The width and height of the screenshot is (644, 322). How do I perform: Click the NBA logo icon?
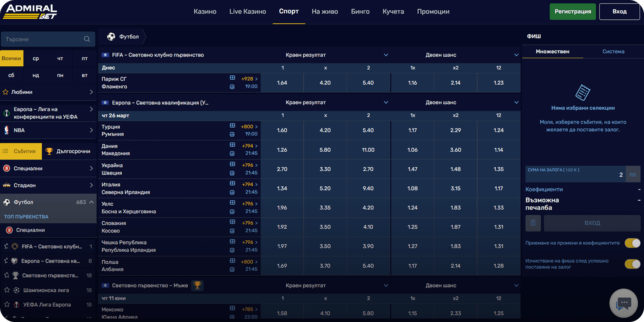pos(7,130)
